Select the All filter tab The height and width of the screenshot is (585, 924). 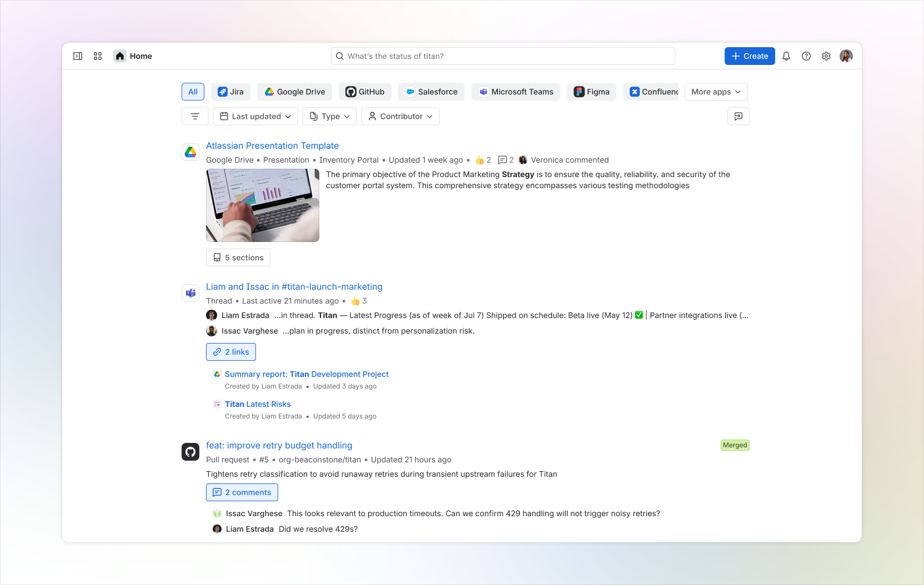click(193, 92)
